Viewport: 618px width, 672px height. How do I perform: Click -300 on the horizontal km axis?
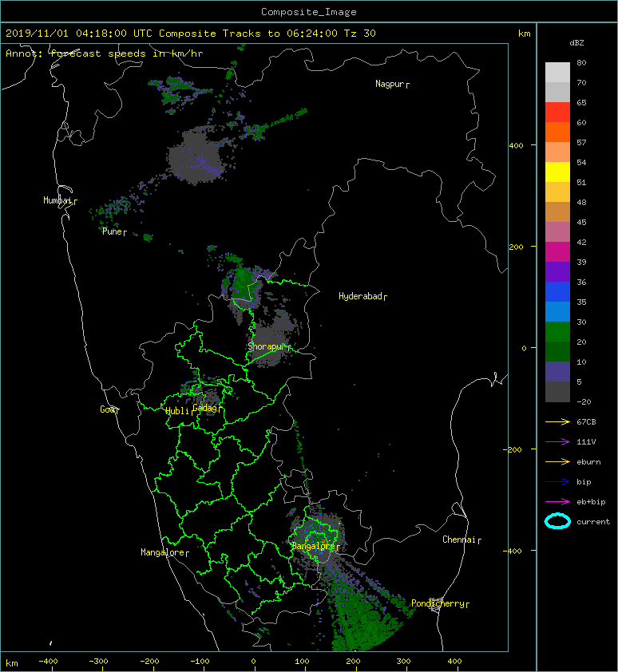click(99, 662)
